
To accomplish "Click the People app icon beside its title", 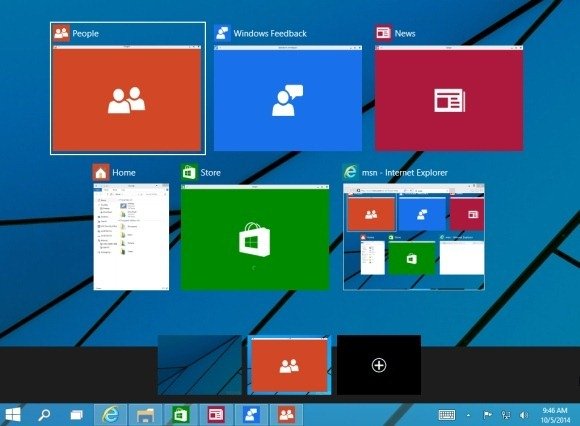I will (61, 33).
